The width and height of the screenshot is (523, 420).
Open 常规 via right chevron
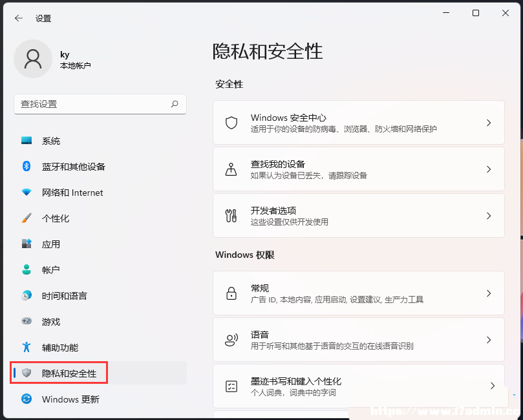489,293
